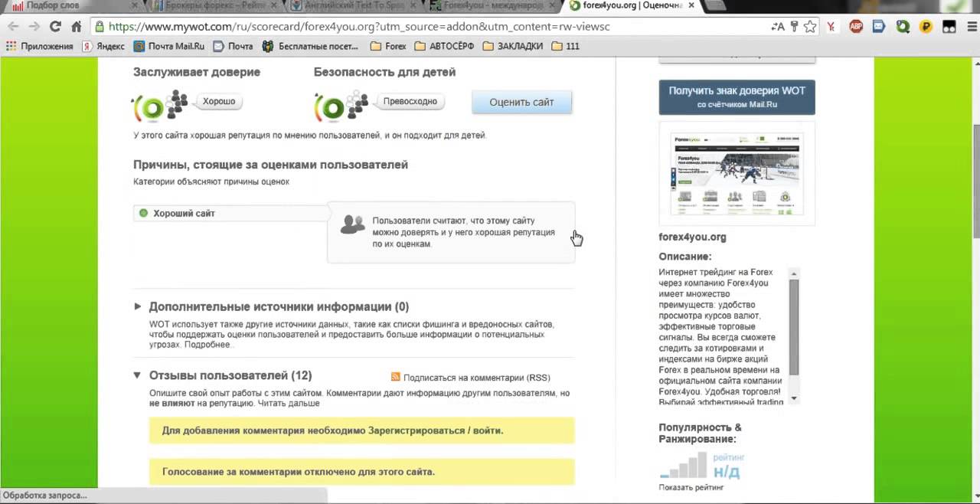Click the Хорошо rating label
This screenshot has height=504, width=980.
pos(219,101)
